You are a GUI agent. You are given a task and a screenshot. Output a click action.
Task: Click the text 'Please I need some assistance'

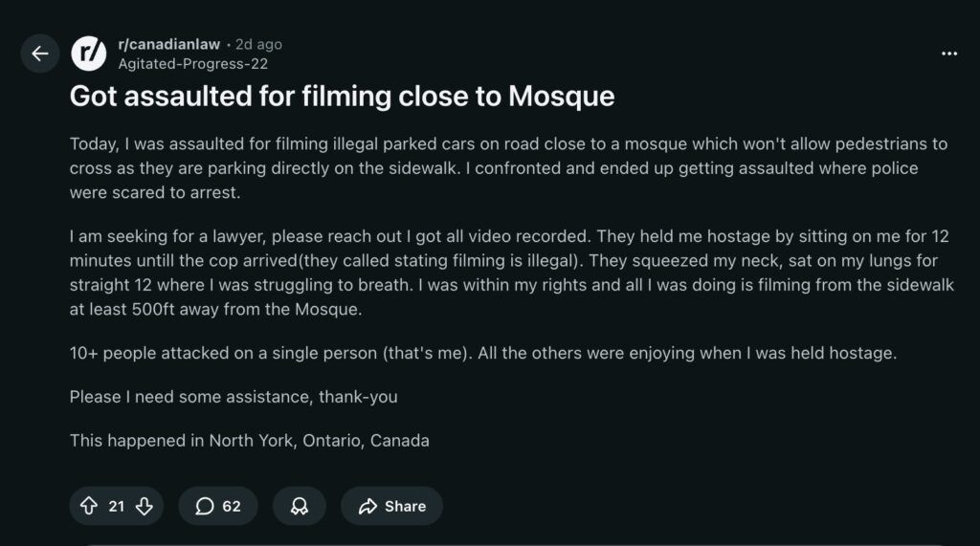pos(234,396)
